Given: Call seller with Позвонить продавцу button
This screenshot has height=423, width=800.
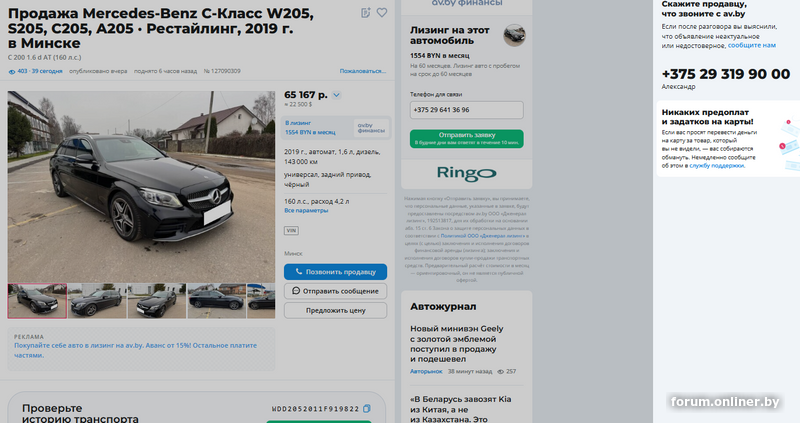Looking at the screenshot, I should click(335, 272).
